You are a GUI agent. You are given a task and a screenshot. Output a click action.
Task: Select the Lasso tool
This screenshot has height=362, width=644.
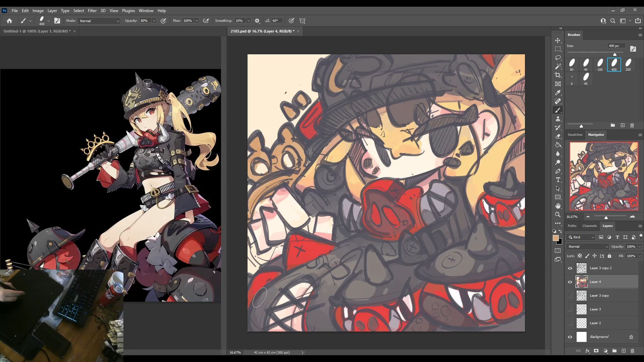[x=558, y=58]
